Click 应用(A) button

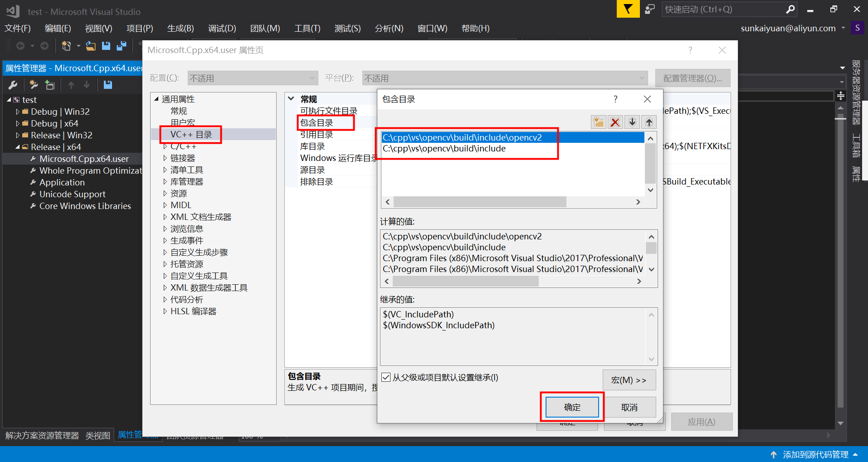(702, 422)
